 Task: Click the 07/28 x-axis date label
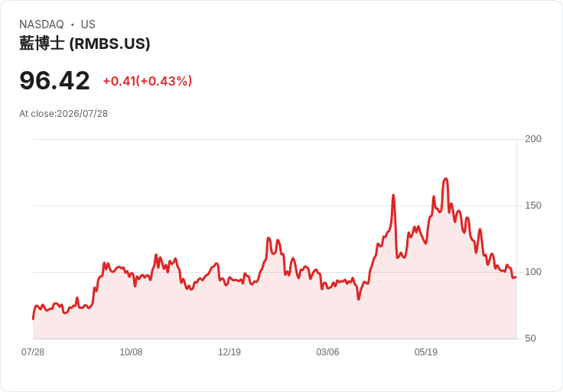point(33,352)
